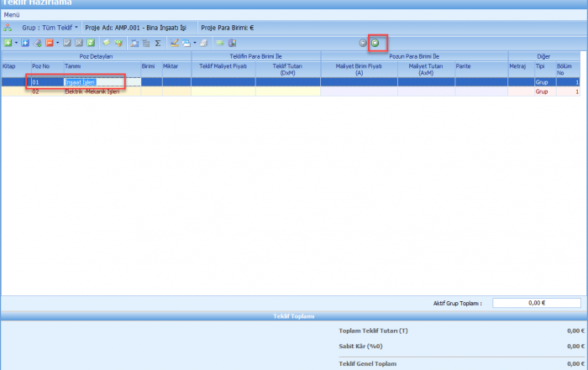This screenshot has height=370, width=588.
Task: Click the Miktar column header
Action: click(171, 65)
